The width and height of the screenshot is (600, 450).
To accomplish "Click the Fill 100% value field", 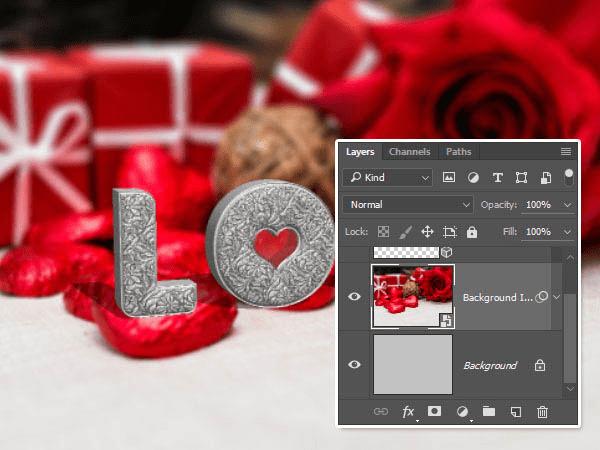I will [x=538, y=232].
